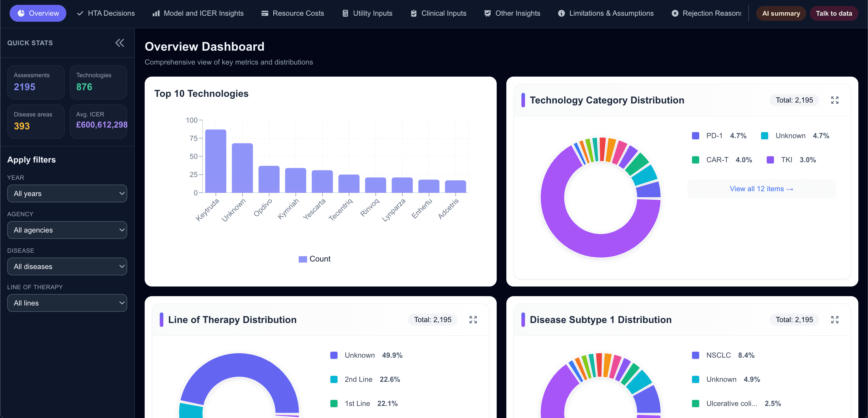
Task: Click the Adcetris bar in Top 10 chart
Action: pyautogui.click(x=456, y=186)
